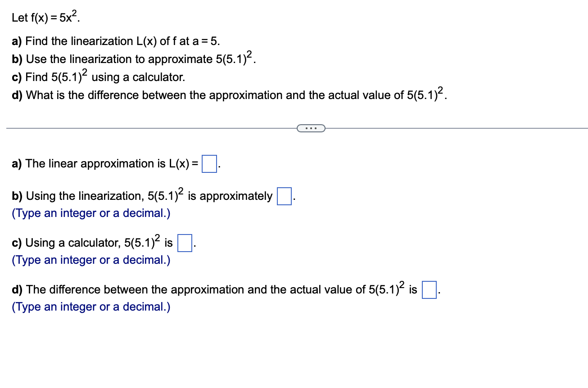The height and width of the screenshot is (388, 588).
Task: Collapse the question section using the dots button
Action: pyautogui.click(x=311, y=128)
